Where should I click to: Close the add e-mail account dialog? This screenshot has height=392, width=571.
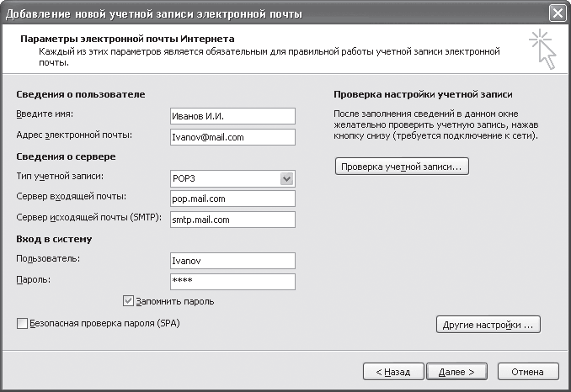click(x=558, y=13)
